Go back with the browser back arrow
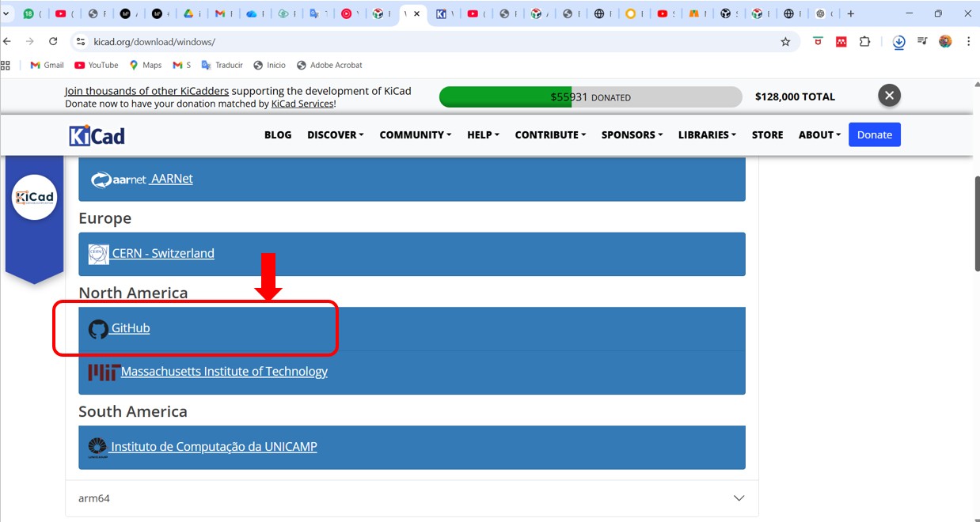Image resolution: width=980 pixels, height=522 pixels. 8,41
